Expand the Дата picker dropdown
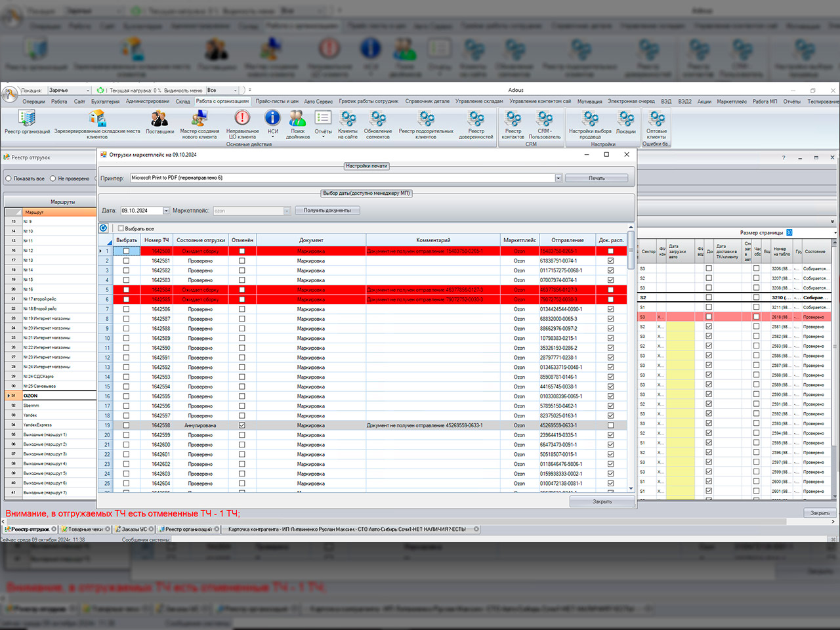Viewport: 840px width, 630px height. coord(166,211)
